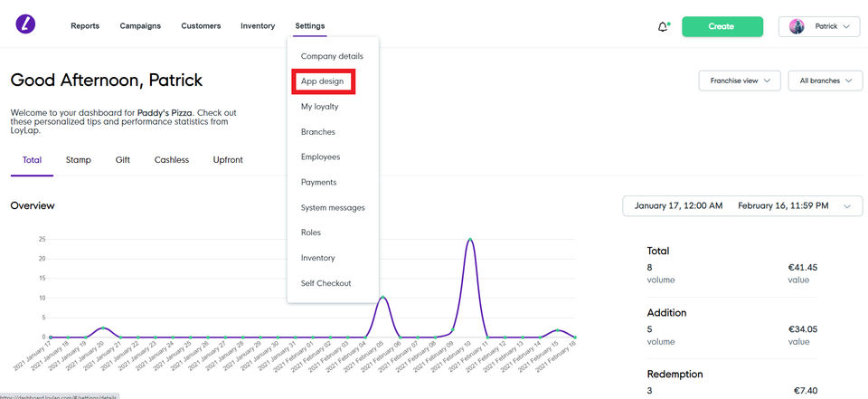This screenshot has height=399, width=868.
Task: Open the notifications bell
Action: point(663,27)
